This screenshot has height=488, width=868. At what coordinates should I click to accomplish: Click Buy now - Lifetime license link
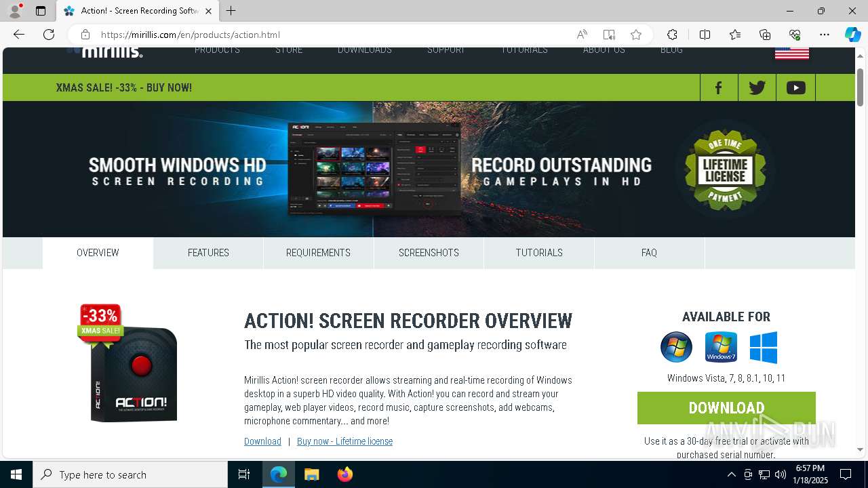click(344, 441)
